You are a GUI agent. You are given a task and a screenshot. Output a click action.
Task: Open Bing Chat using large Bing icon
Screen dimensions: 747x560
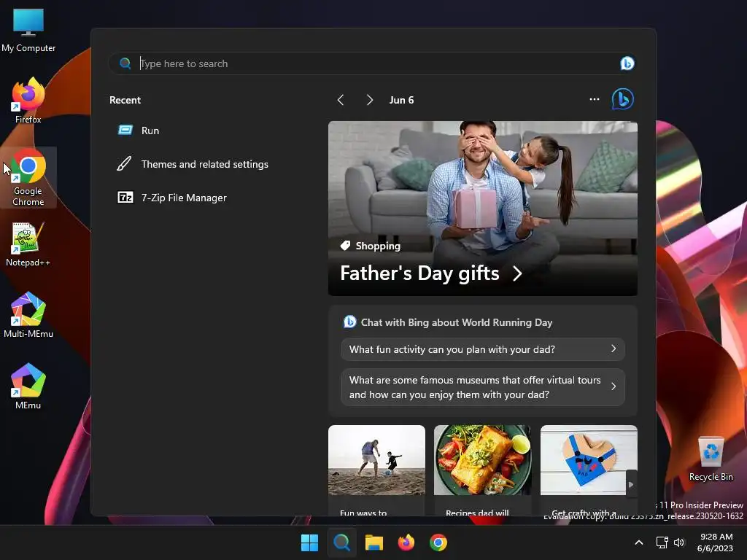pyautogui.click(x=622, y=99)
